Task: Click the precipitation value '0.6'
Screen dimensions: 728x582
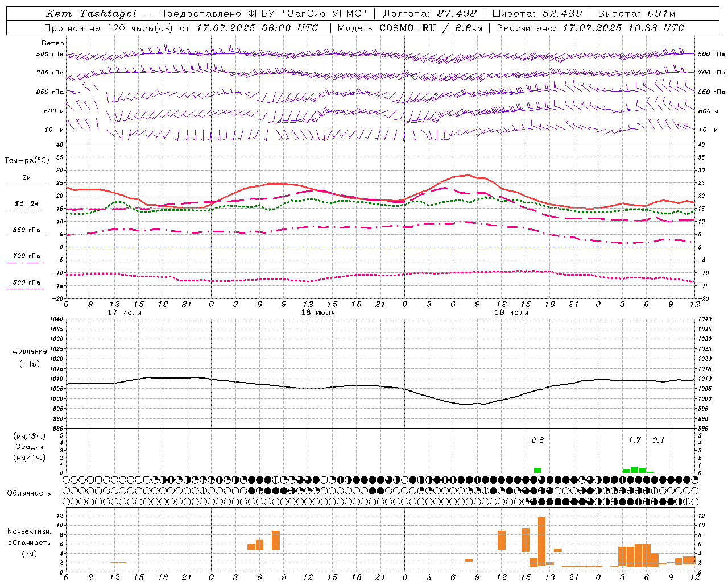Action: (x=537, y=440)
